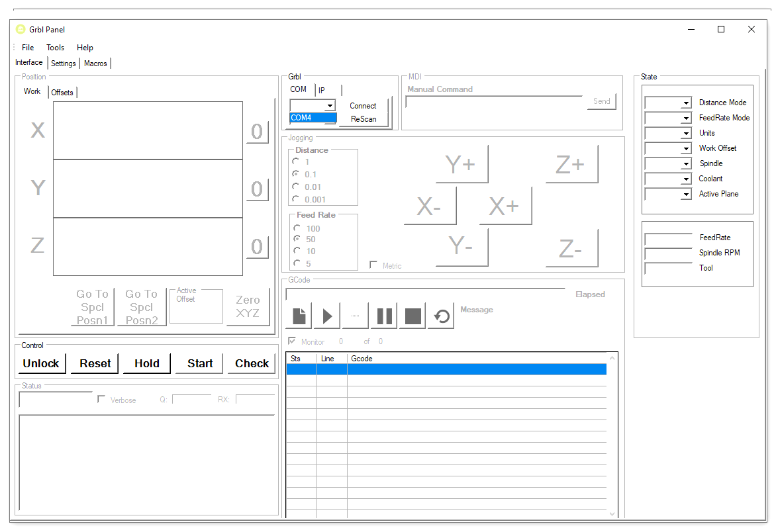Open the Help menu
This screenshot has height=532, width=776.
coord(85,48)
